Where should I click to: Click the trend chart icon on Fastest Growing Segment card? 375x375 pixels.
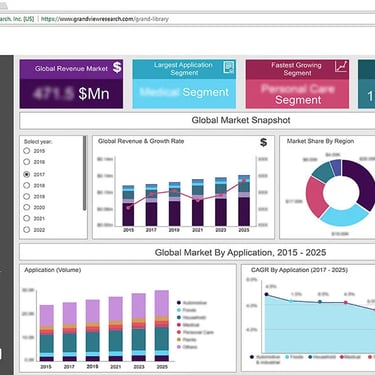(341, 67)
